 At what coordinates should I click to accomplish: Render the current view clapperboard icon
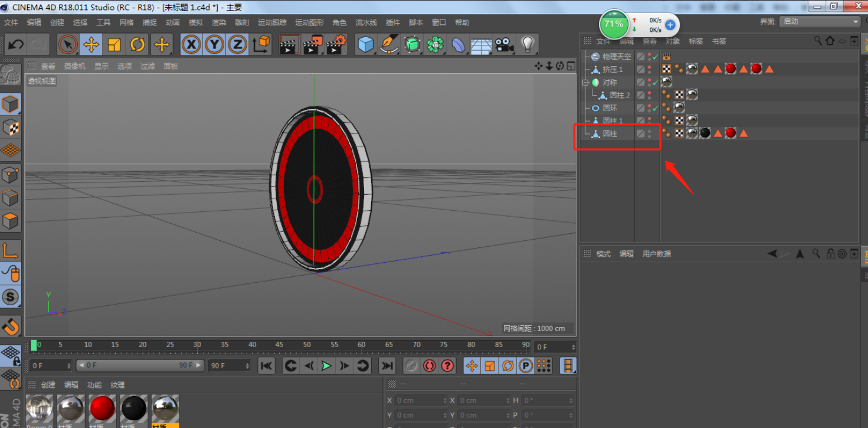pos(289,44)
